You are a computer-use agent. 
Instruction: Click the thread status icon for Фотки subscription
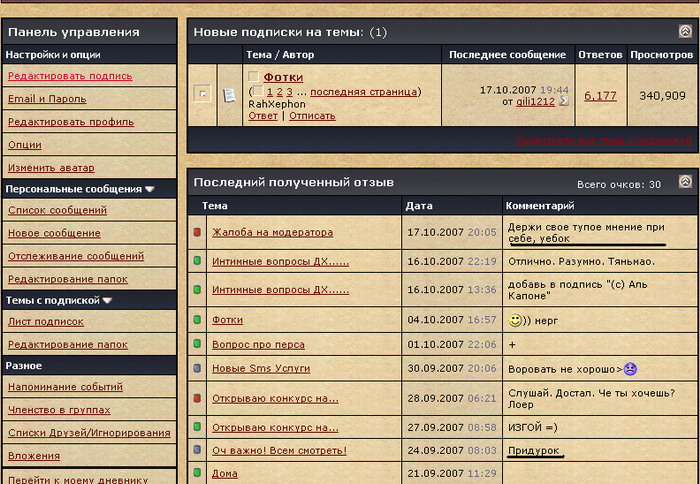point(203,94)
